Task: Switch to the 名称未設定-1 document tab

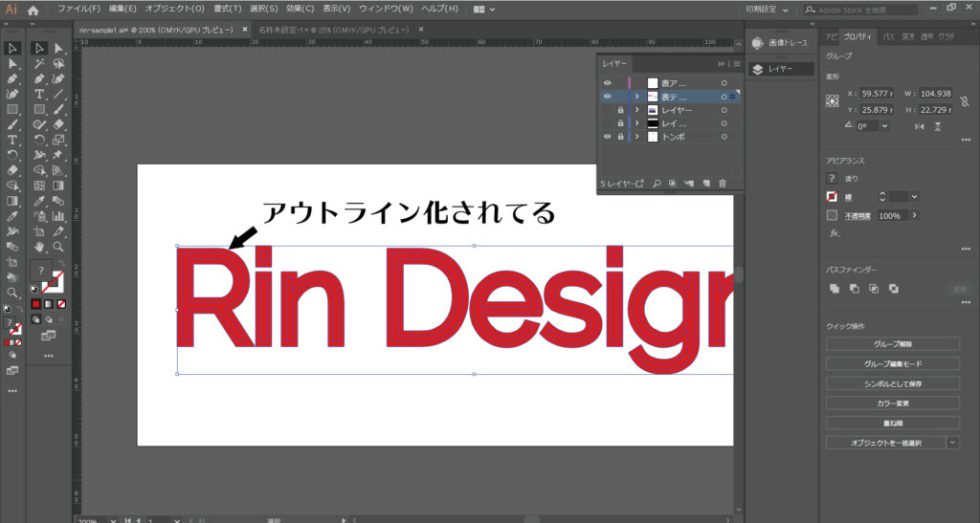Action: (x=318, y=30)
